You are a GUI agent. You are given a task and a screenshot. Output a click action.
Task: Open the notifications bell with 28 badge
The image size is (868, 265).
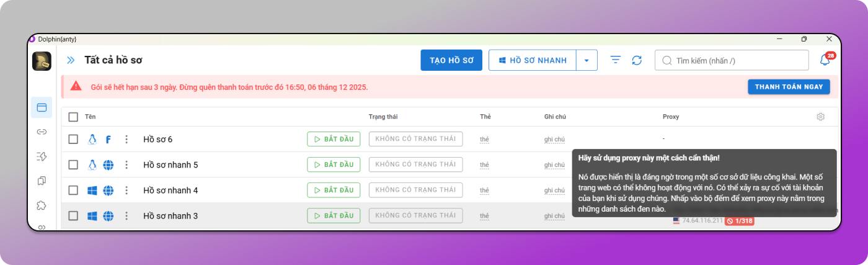[x=825, y=60]
